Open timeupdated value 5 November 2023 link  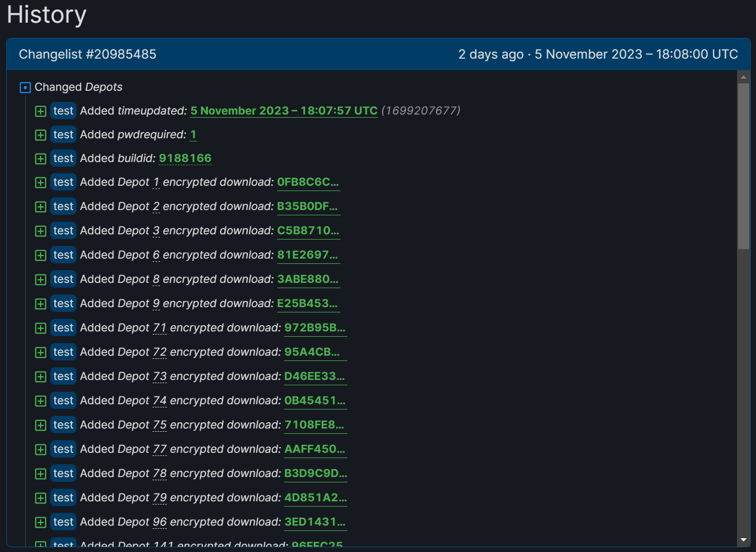284,111
